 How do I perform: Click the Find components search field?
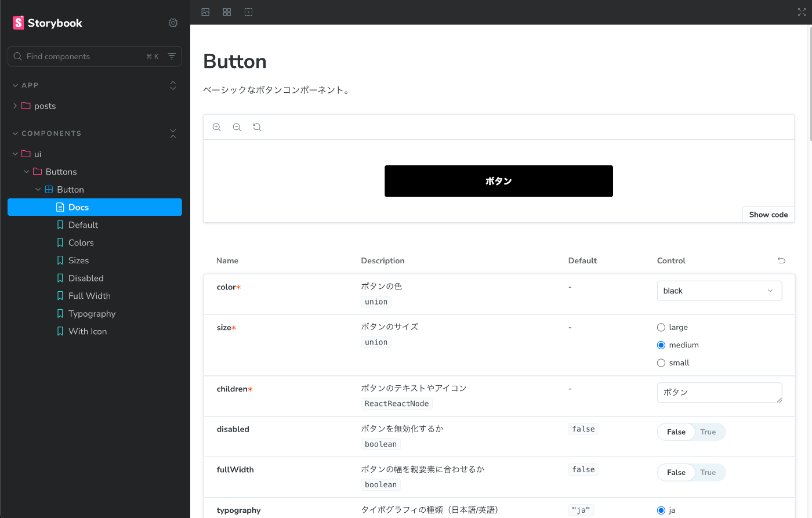95,56
